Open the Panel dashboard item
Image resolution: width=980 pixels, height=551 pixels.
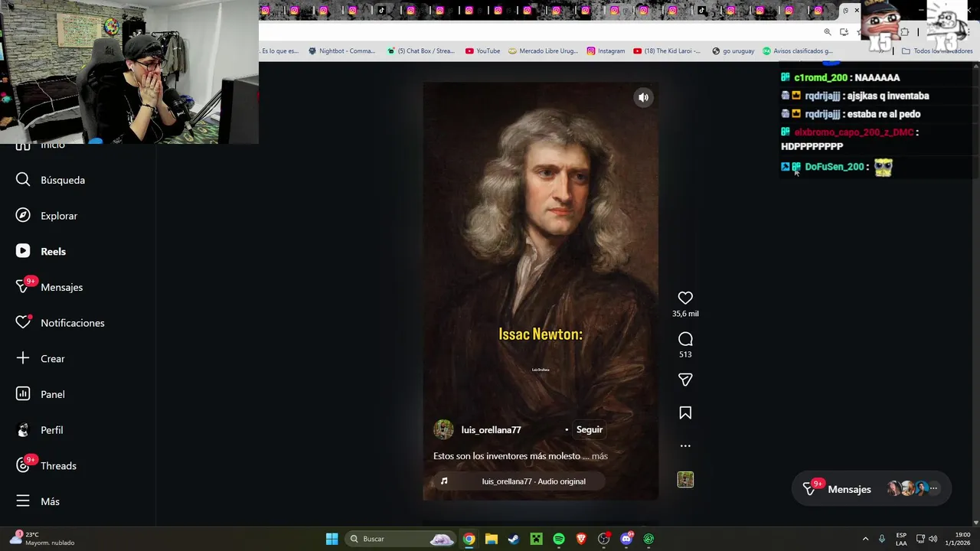41,394
